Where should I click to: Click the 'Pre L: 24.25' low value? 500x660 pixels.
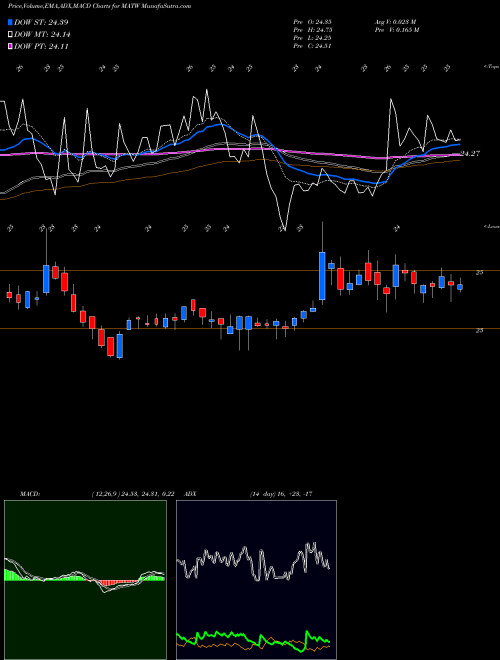point(313,38)
